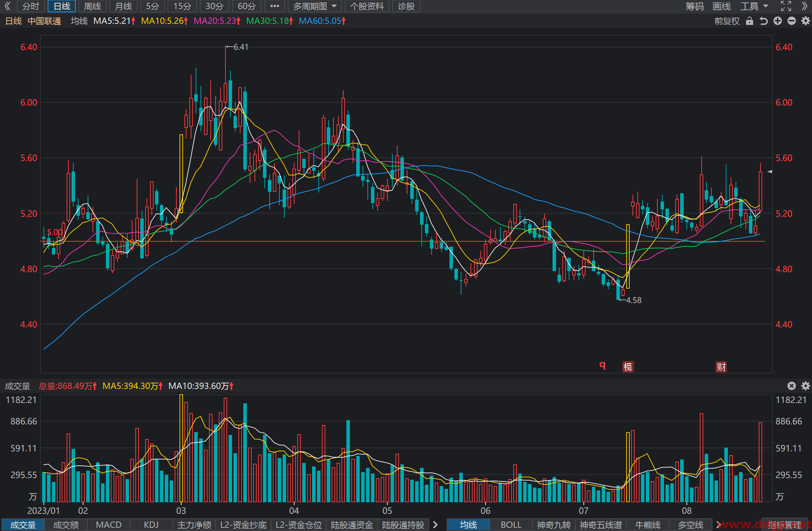This screenshot has width=812, height=531.
Task: Zoom out chart with minus icon
Action: 792,21
